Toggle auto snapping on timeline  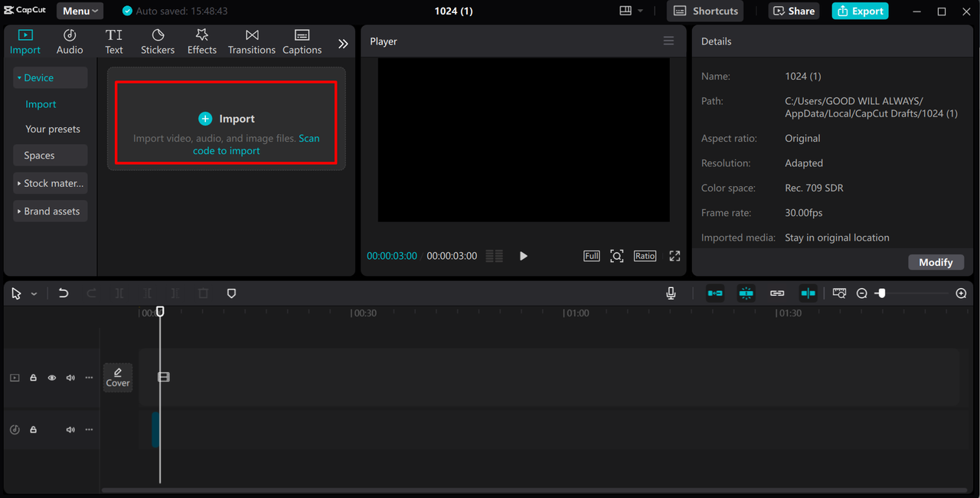pyautogui.click(x=746, y=293)
